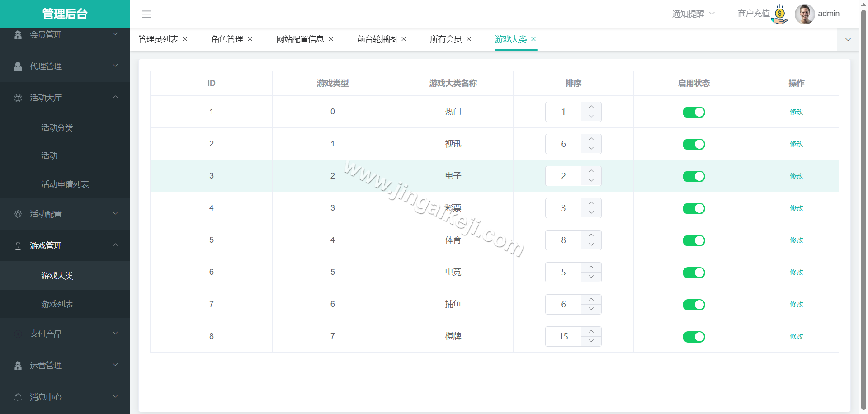The width and height of the screenshot is (868, 414).
Task: Increase 彩票 sort value with up stepper
Action: pyautogui.click(x=591, y=202)
